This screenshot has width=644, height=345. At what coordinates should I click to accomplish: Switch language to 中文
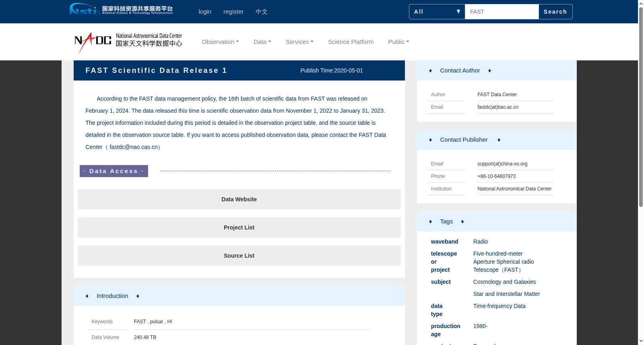[x=262, y=12]
